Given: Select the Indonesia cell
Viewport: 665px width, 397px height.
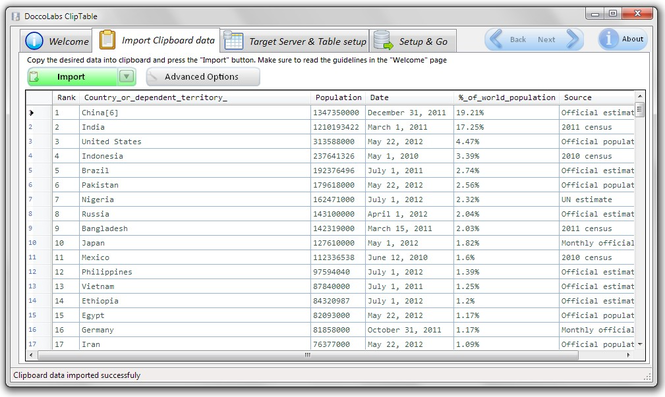Looking at the screenshot, I should coord(195,156).
